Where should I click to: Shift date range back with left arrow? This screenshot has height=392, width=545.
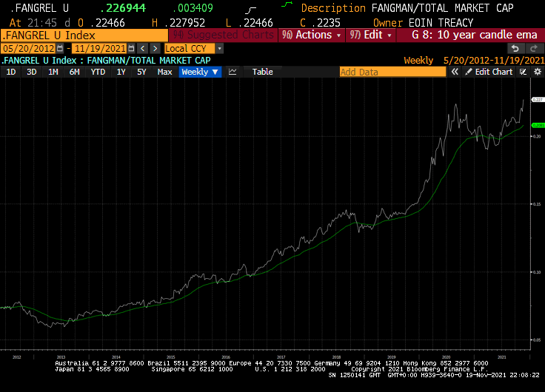[x=142, y=49]
